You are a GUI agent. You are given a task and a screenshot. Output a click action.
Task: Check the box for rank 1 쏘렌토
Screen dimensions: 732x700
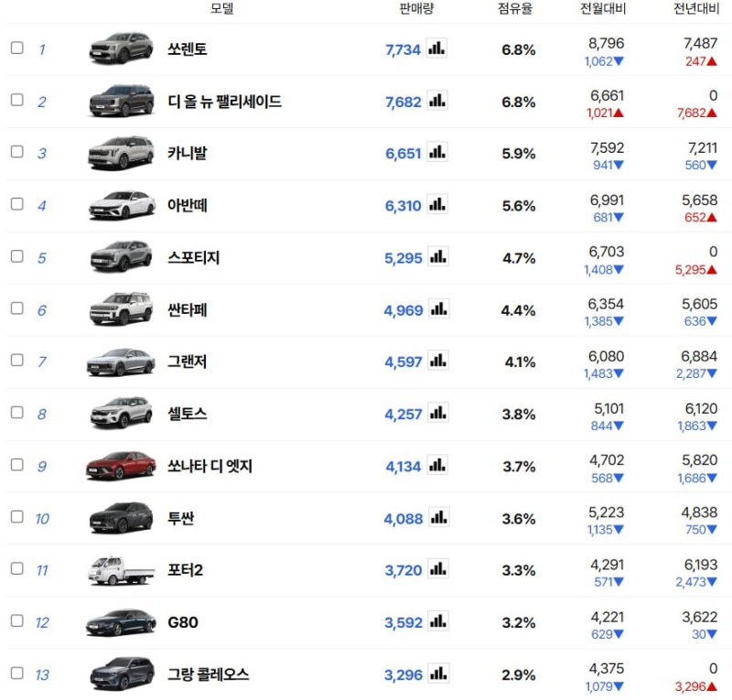16,48
